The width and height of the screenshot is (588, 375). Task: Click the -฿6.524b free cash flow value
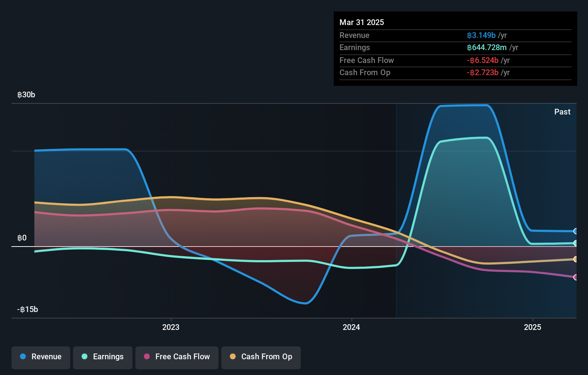tap(483, 60)
